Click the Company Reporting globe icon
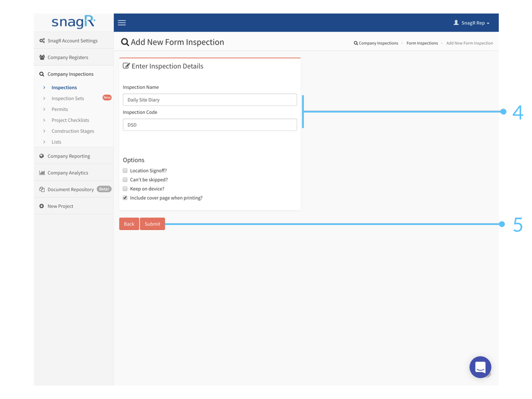The width and height of the screenshot is (532, 399). 42,156
